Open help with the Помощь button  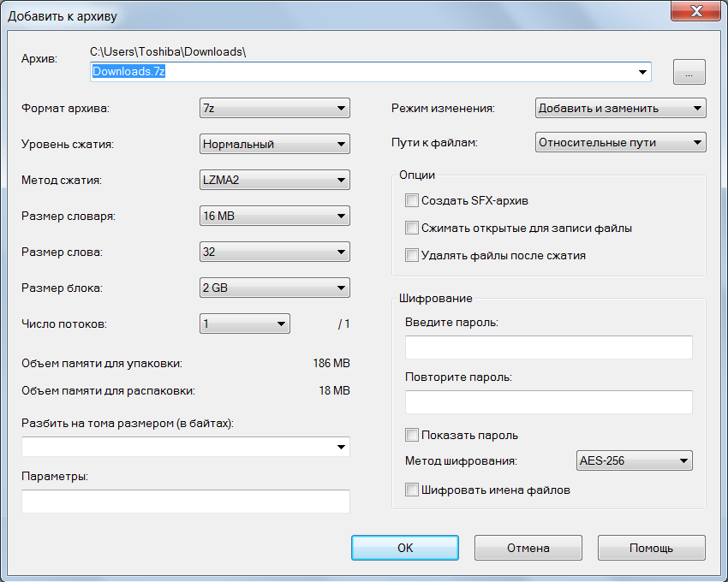(651, 548)
